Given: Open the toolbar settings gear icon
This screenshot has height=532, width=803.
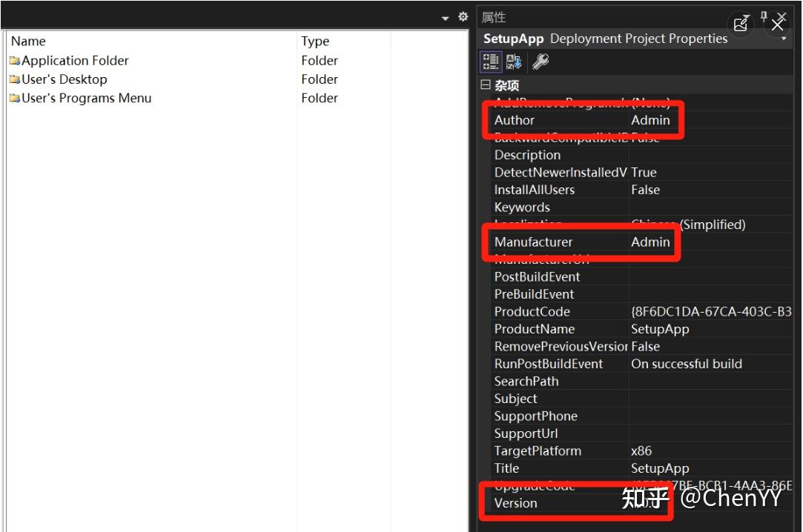Looking at the screenshot, I should [x=463, y=15].
